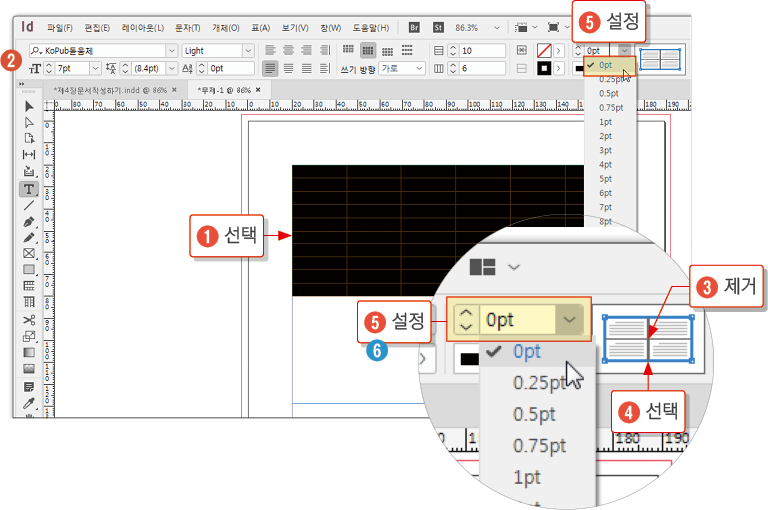768x510 pixels.
Task: Close the 무제-1 document tab
Action: pos(258,90)
